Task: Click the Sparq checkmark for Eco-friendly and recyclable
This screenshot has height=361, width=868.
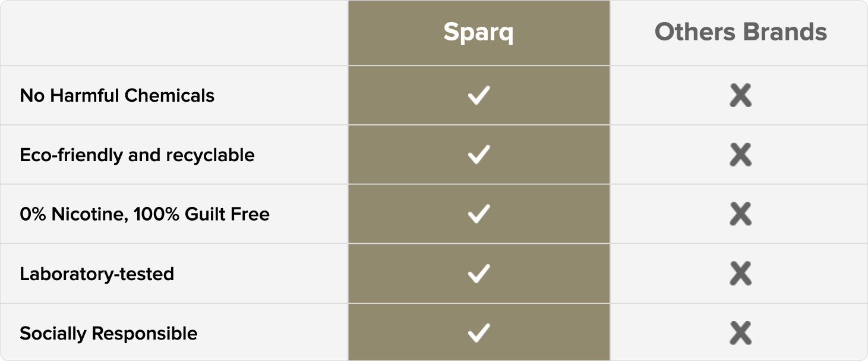Action: [478, 155]
